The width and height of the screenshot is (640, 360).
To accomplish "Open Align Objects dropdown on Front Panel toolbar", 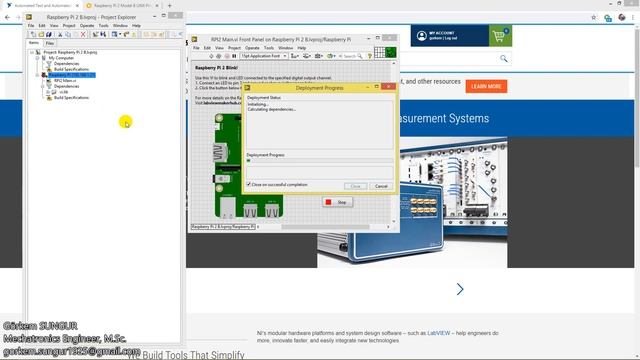I will pyautogui.click(x=295, y=56).
